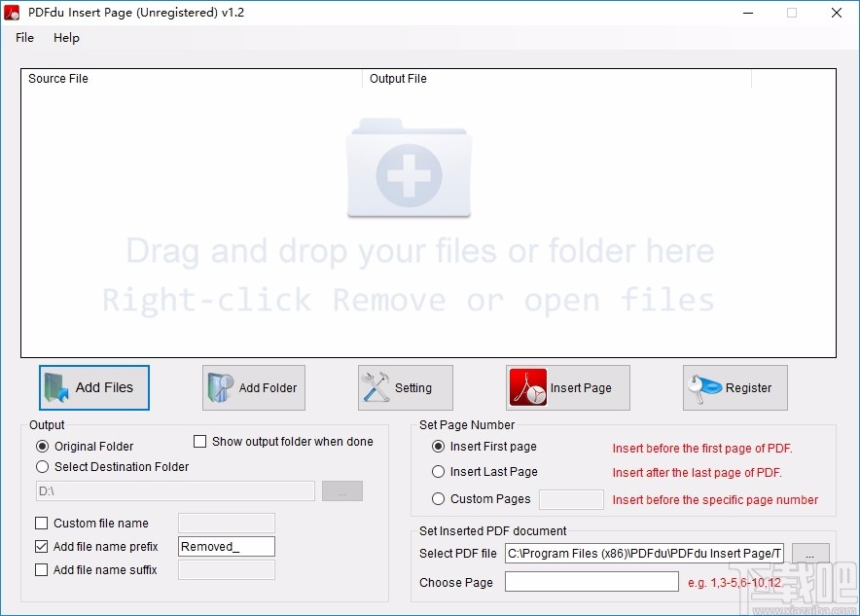Click the Choose Page input field
This screenshot has height=616, width=860.
pos(591,581)
